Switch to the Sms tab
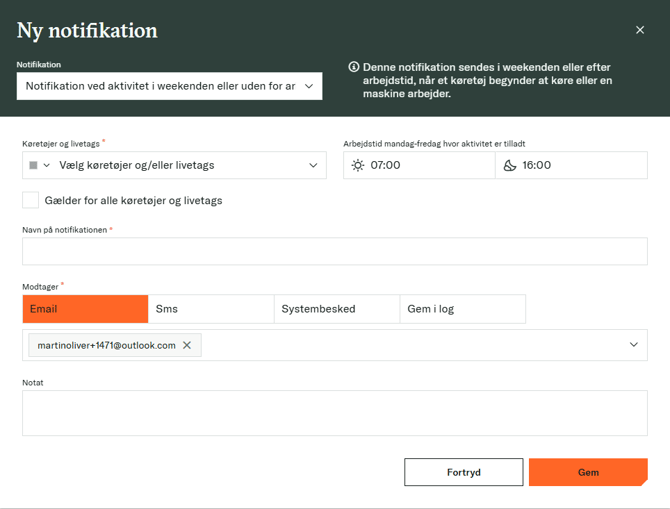Image resolution: width=670 pixels, height=509 pixels. 211,309
